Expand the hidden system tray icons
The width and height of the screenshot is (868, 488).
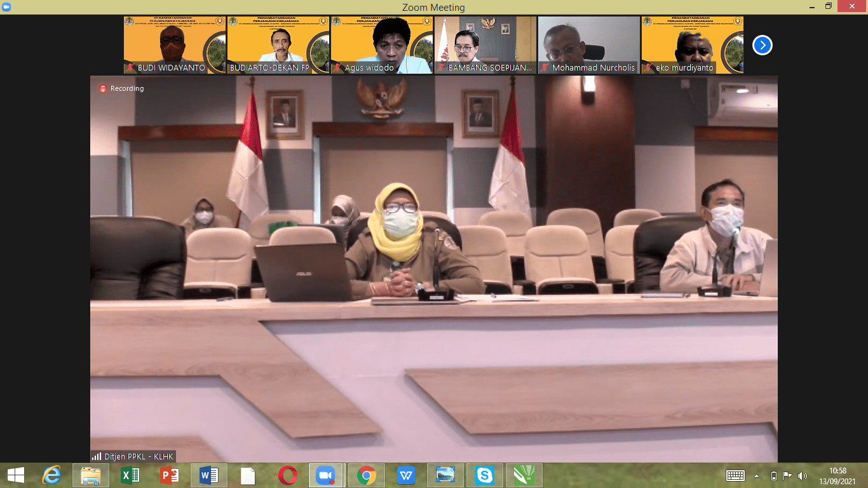coord(756,475)
